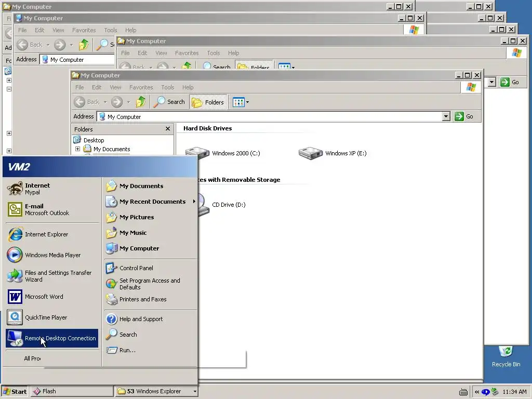
Task: Close the Folders pane
Action: 168,129
